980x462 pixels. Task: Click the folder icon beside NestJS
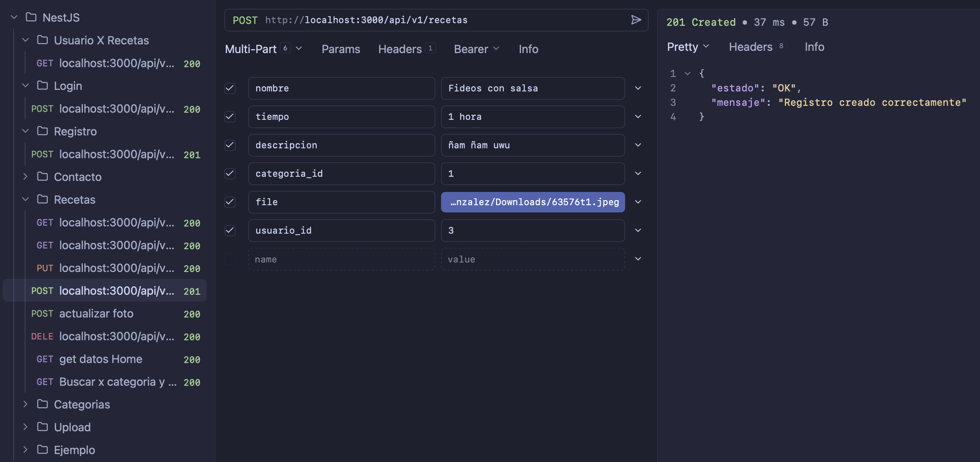(x=31, y=17)
